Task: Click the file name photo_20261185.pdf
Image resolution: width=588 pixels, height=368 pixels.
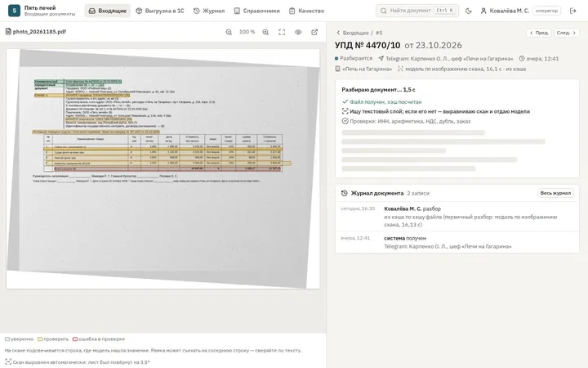Action: tap(39, 32)
